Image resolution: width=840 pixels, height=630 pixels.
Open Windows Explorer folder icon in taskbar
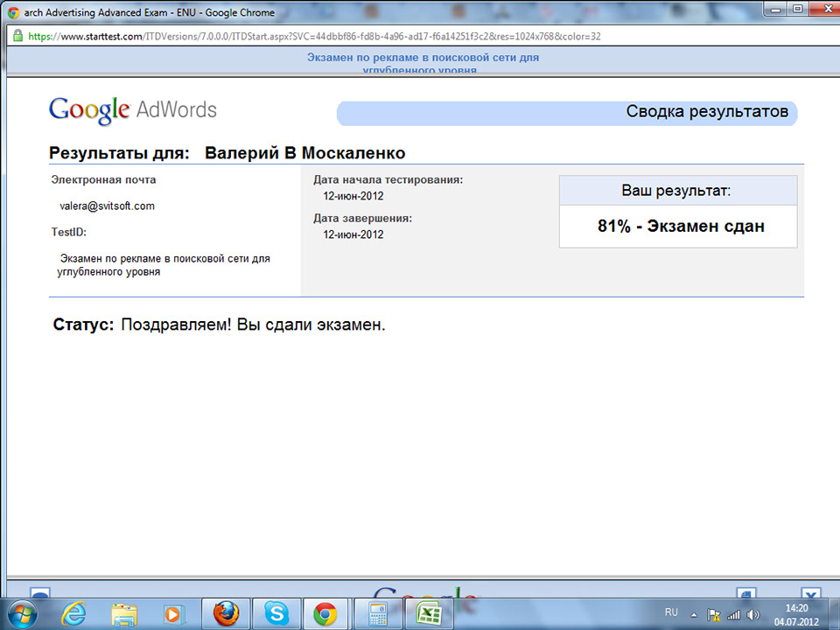pos(123,614)
